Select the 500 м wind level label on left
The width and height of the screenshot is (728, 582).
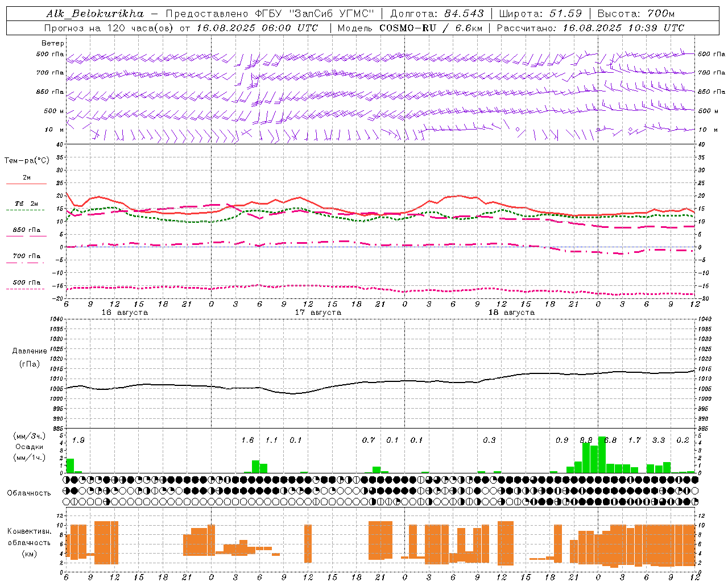coord(54,111)
